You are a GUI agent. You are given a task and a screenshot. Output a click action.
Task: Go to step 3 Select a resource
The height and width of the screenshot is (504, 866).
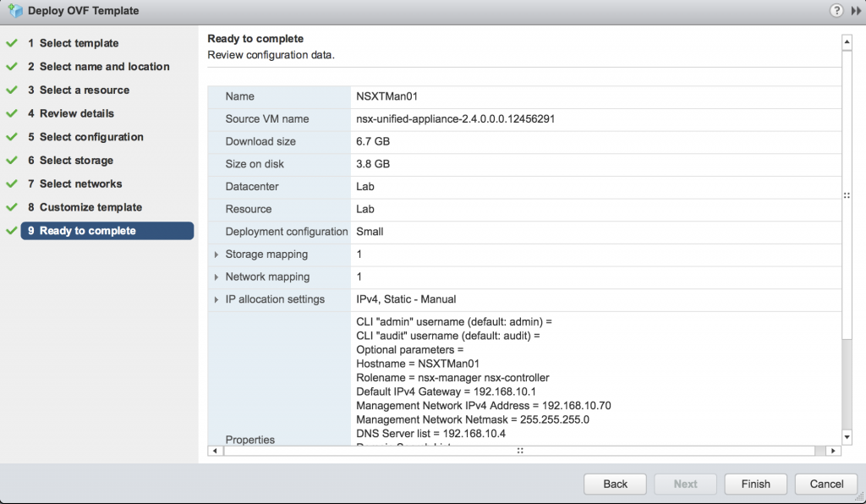click(79, 90)
